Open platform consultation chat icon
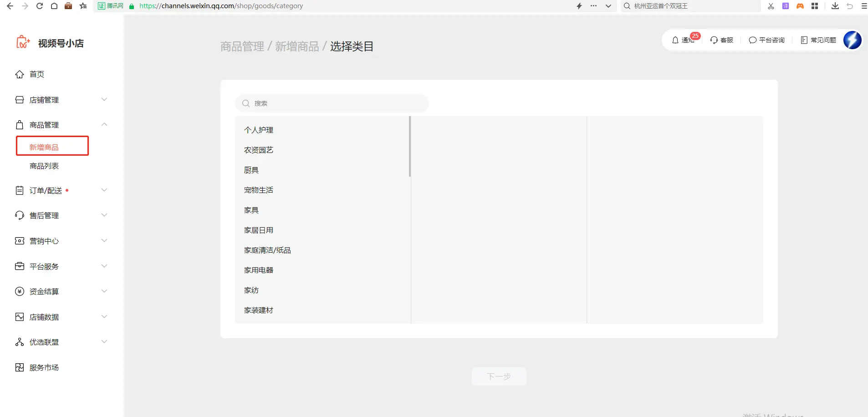 752,40
